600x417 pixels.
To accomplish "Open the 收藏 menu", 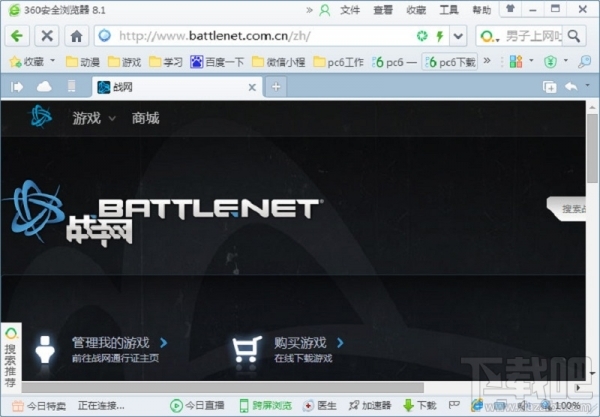I will [x=416, y=10].
